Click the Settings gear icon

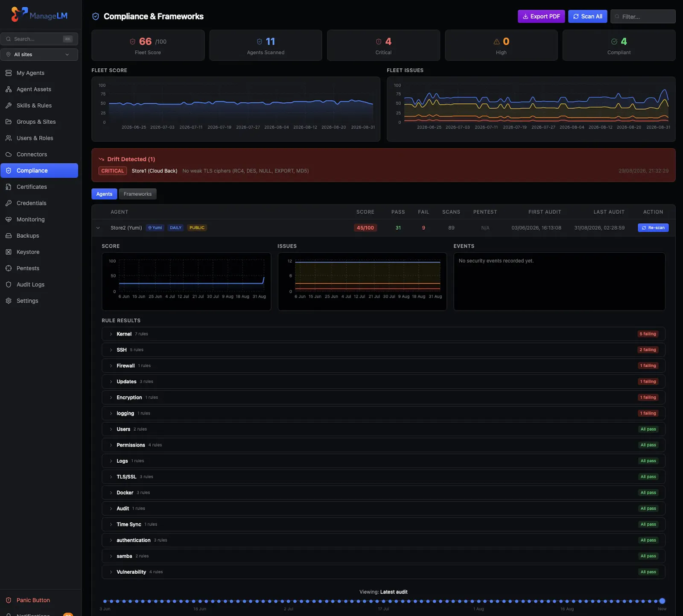point(9,301)
